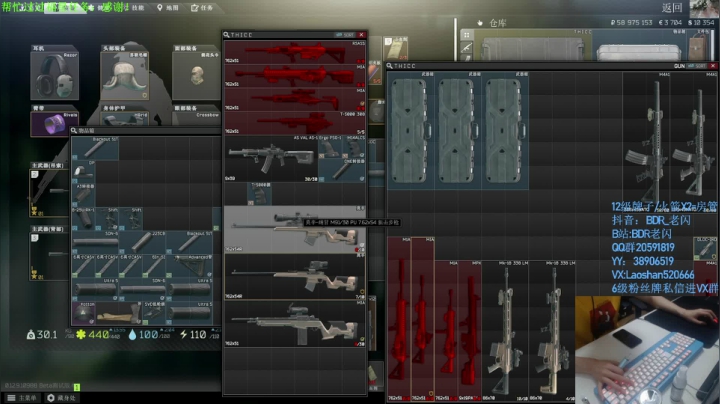The image size is (720, 404).
Task: Select the paper scroll item above weapon case
Action: coord(396,48)
